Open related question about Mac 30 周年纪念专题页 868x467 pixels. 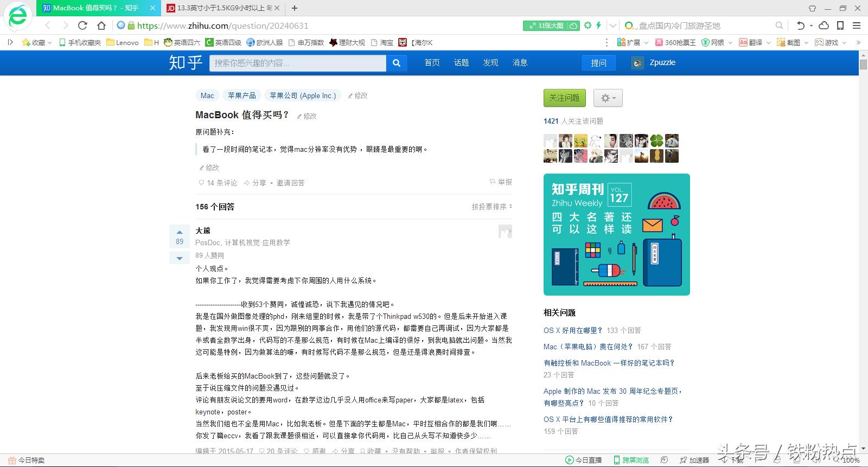[613, 397]
